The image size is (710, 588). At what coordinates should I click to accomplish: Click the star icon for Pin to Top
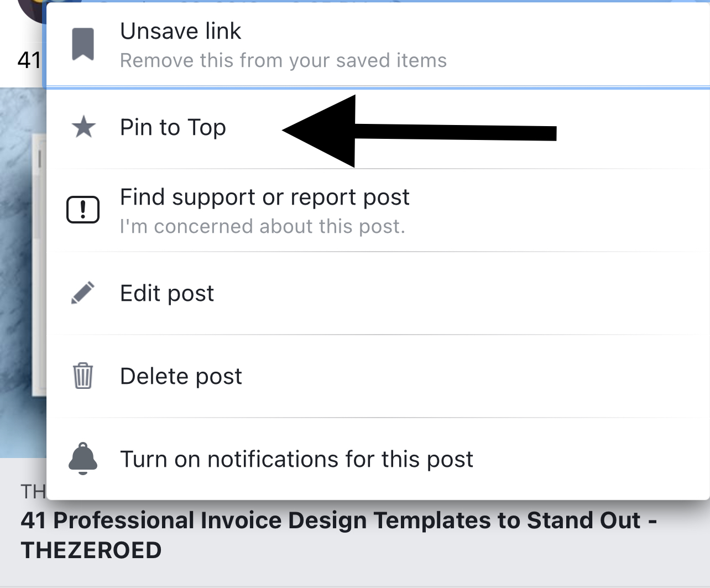[83, 128]
